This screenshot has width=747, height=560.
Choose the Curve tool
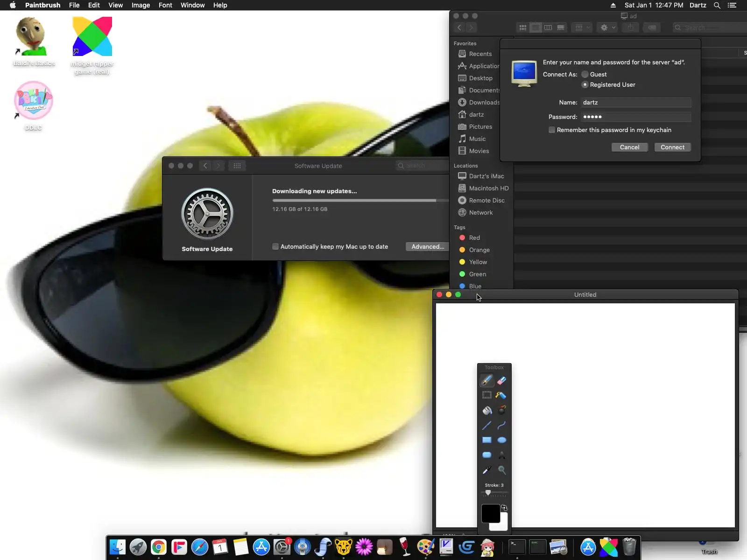pos(502,425)
